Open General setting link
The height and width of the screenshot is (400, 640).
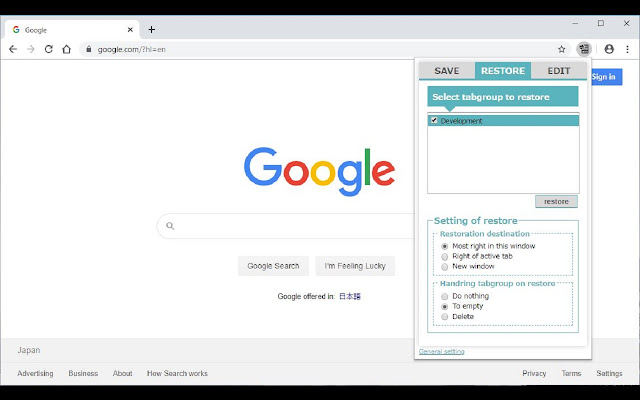(x=441, y=351)
